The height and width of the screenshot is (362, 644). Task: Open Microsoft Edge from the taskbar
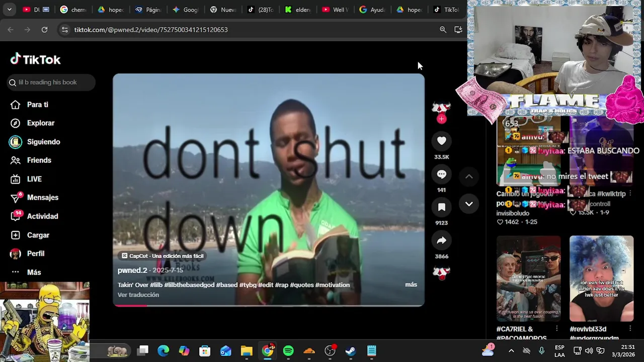click(x=163, y=351)
